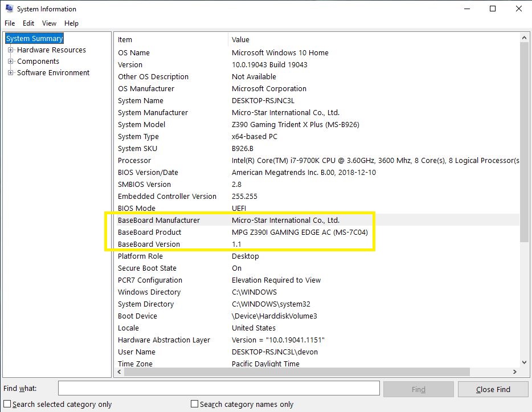This screenshot has width=532, height=412.
Task: Enable Search category names only checkbox
Action: 195,404
